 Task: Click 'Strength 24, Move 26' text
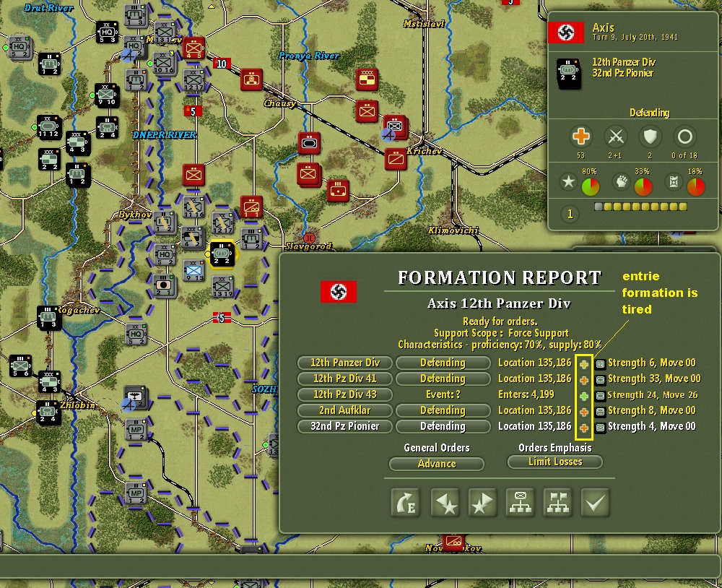tap(653, 395)
